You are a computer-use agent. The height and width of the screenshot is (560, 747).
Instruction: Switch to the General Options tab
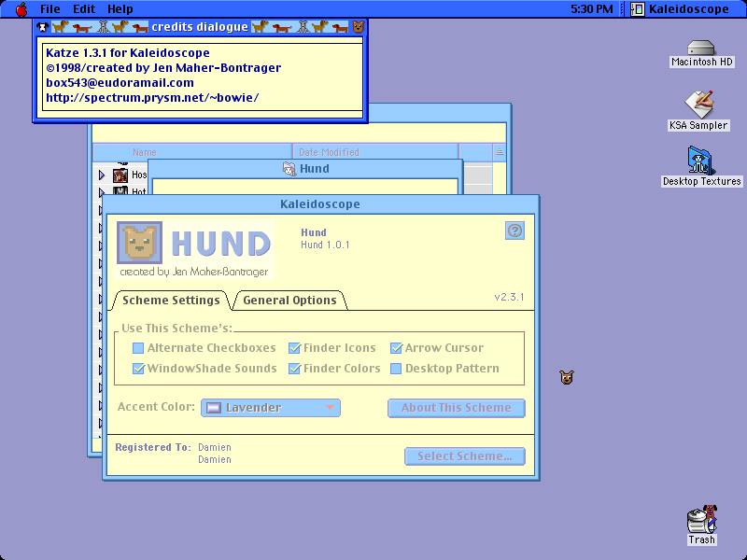tap(289, 300)
